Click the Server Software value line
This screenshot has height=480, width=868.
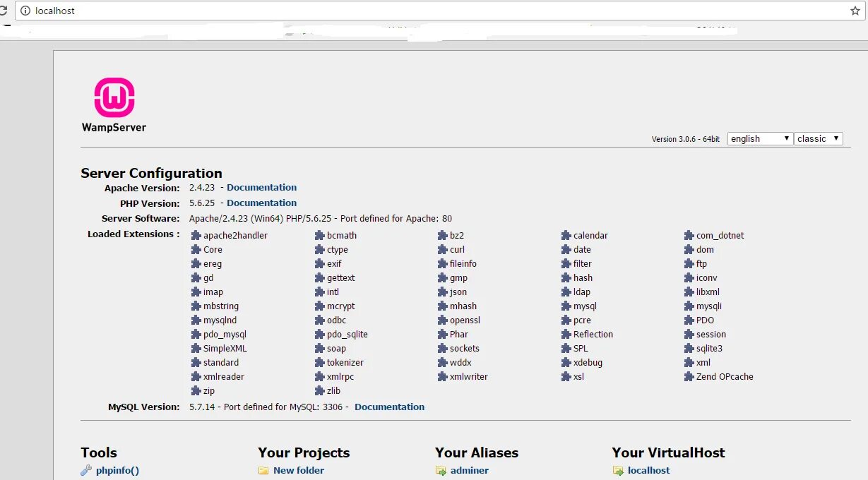click(321, 219)
